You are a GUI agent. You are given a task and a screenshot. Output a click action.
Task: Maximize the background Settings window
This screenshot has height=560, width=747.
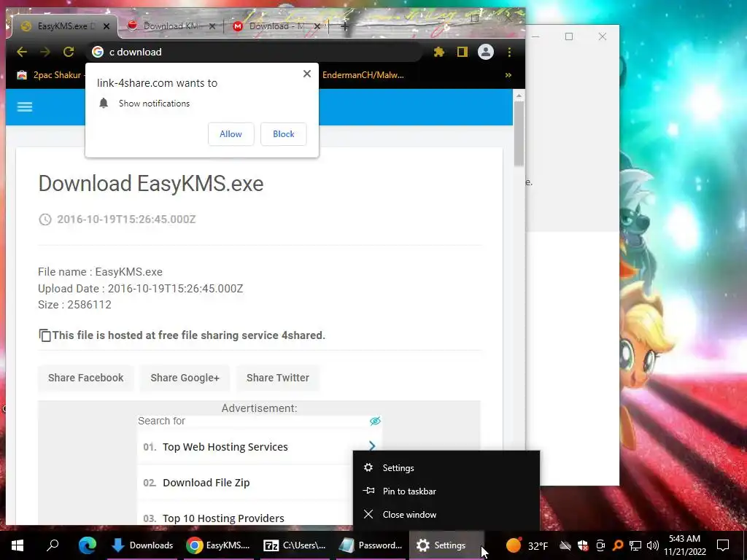point(569,36)
